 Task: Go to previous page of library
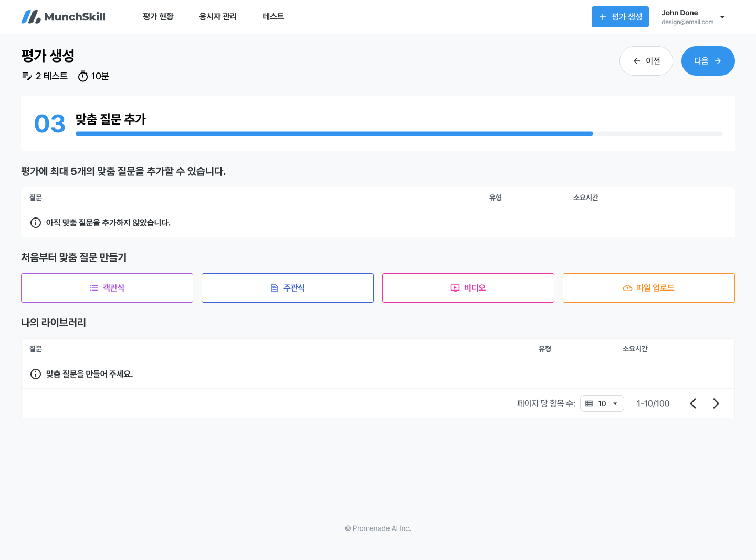coord(693,403)
